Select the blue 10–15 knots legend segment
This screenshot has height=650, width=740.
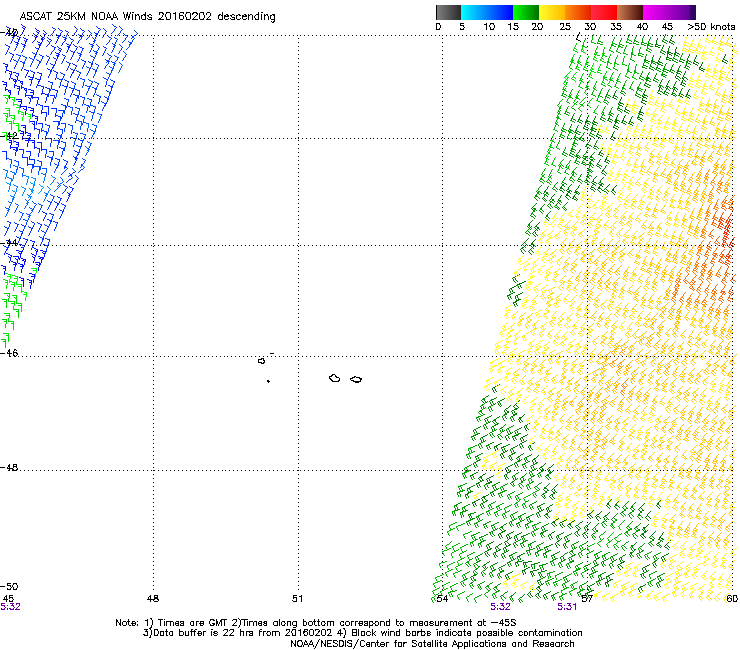coord(500,12)
